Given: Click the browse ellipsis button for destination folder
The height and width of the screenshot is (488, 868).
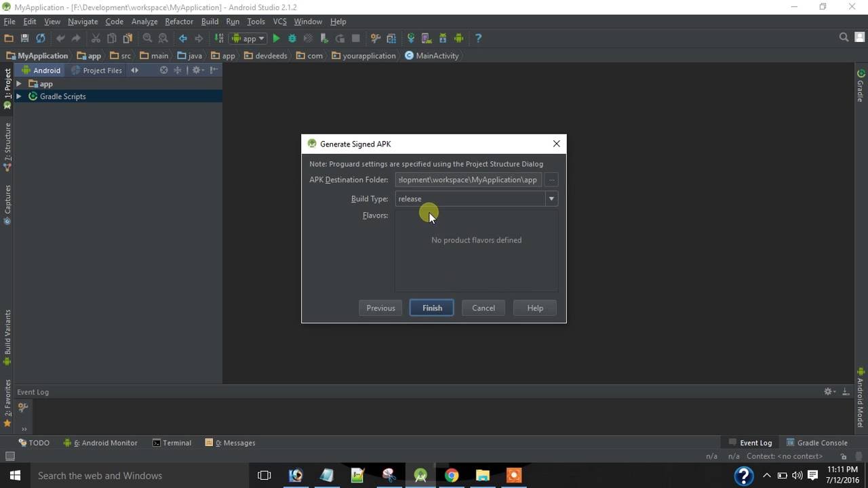Looking at the screenshot, I should coord(552,180).
